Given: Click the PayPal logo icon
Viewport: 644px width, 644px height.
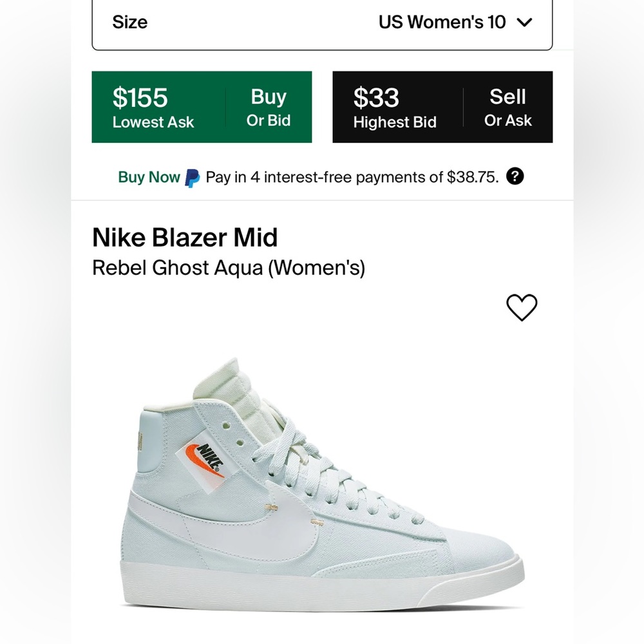Looking at the screenshot, I should [x=192, y=176].
